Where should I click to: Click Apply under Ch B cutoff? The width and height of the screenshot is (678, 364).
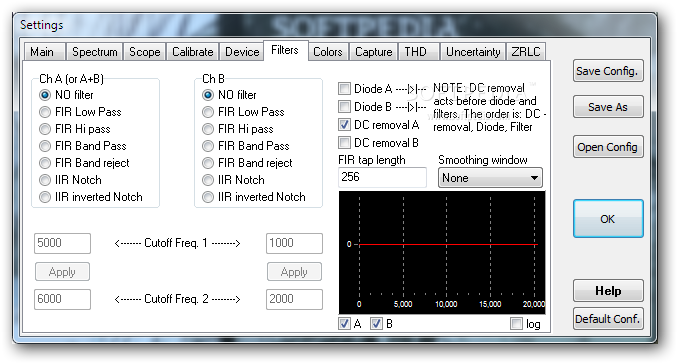tap(294, 272)
